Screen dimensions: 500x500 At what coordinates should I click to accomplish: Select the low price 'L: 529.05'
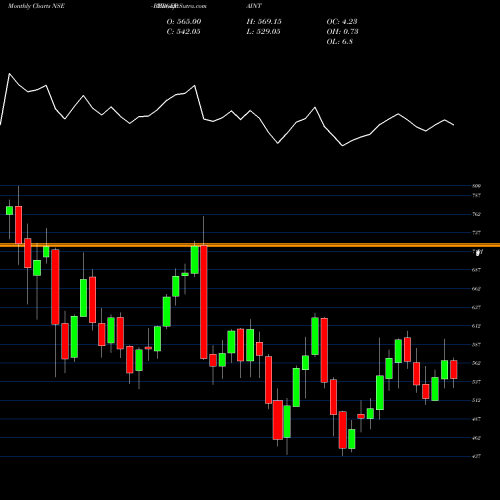(263, 31)
